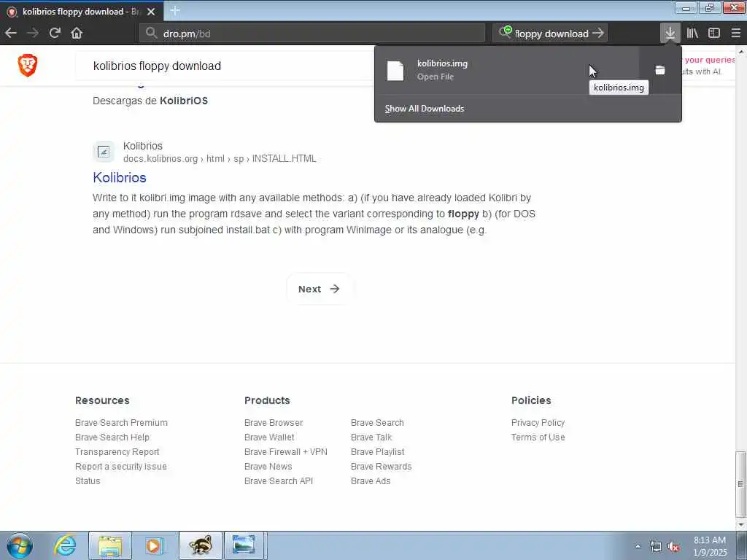
Task: Click the network tray icon
Action: tap(656, 547)
